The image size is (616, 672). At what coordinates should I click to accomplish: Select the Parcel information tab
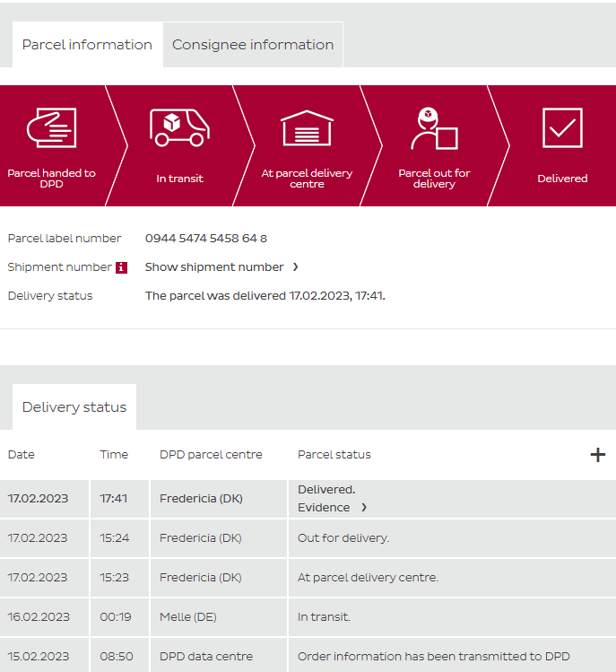tap(87, 45)
